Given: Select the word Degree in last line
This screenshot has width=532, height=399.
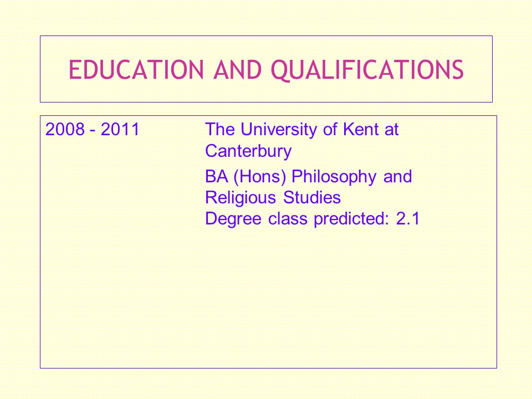Looking at the screenshot, I should (x=233, y=219).
